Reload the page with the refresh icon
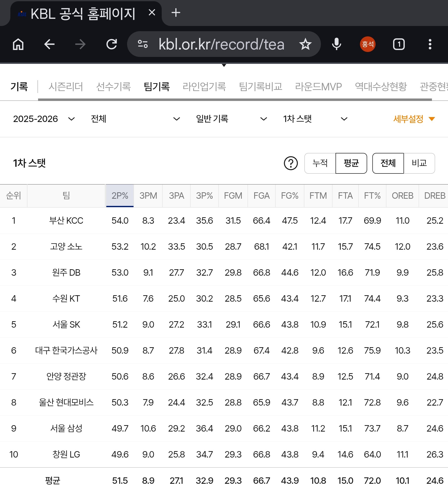 click(x=112, y=45)
